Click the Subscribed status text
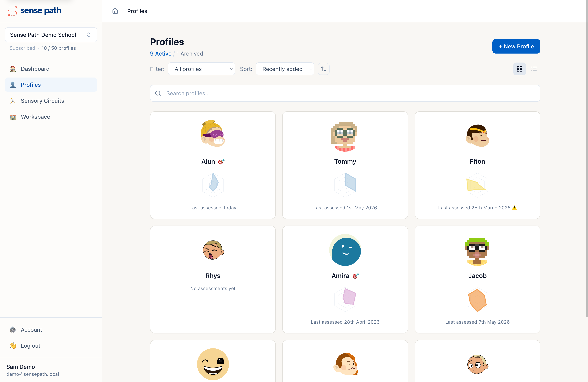The width and height of the screenshot is (588, 382). [x=22, y=48]
